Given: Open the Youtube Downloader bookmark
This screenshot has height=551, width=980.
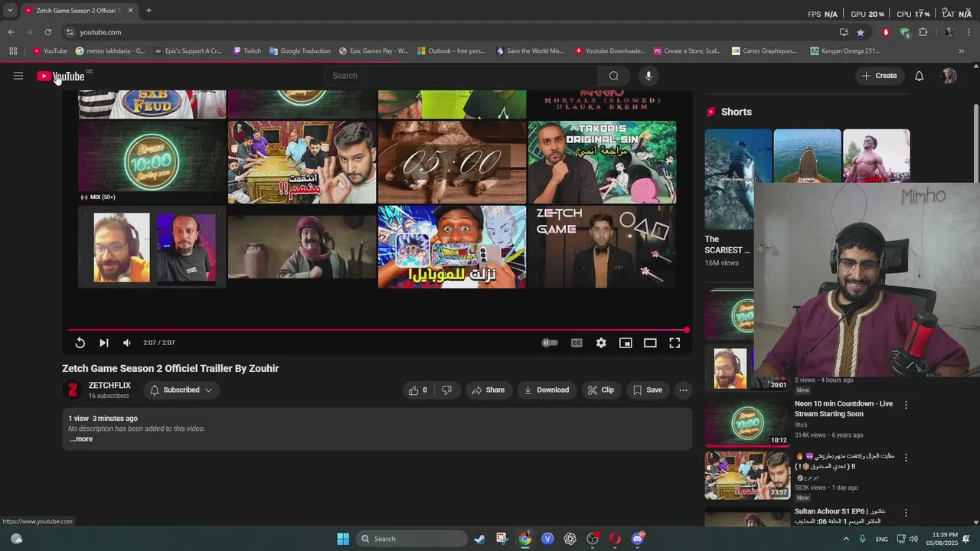Looking at the screenshot, I should (610, 51).
